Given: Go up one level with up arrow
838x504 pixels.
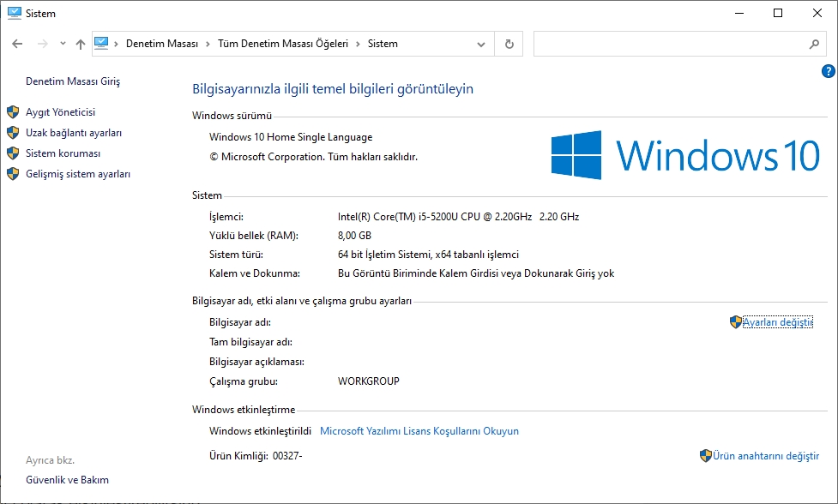Looking at the screenshot, I should point(80,45).
